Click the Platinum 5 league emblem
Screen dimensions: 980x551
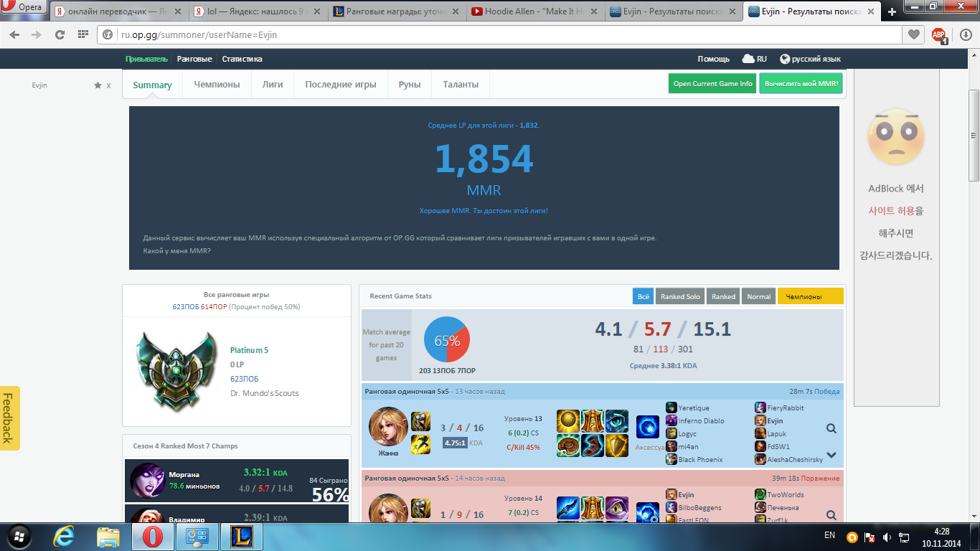pyautogui.click(x=176, y=371)
